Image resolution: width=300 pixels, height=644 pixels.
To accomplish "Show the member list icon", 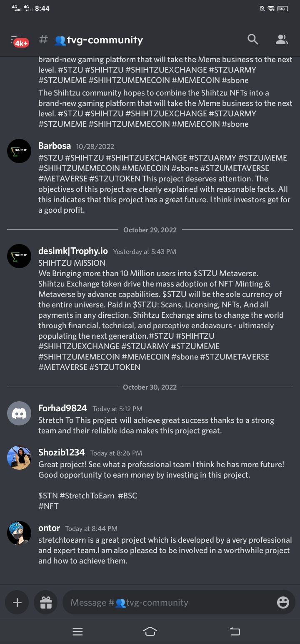I will pyautogui.click(x=282, y=40).
